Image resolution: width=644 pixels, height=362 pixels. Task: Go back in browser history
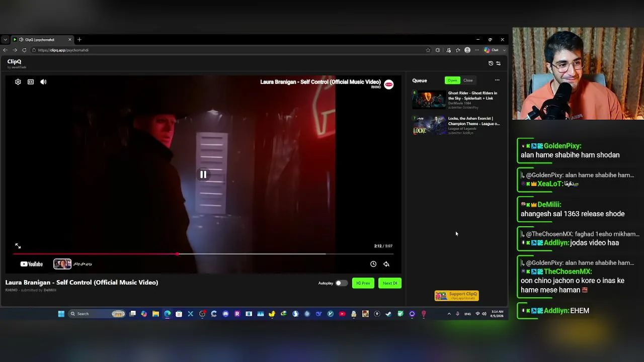point(5,50)
